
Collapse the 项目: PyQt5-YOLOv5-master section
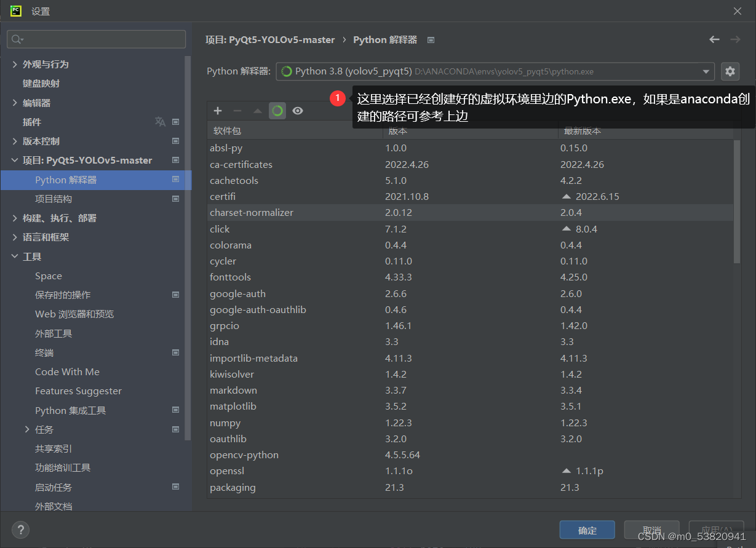pyautogui.click(x=15, y=160)
